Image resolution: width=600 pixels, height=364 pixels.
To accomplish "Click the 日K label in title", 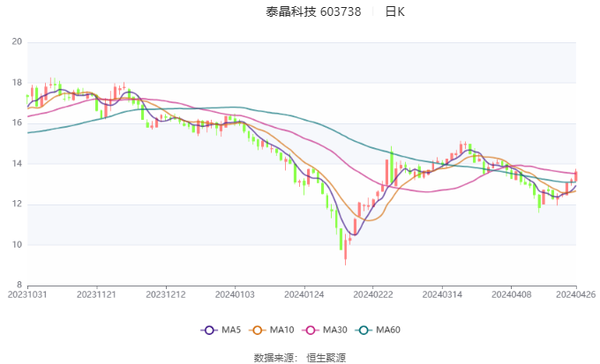I will pyautogui.click(x=394, y=11).
